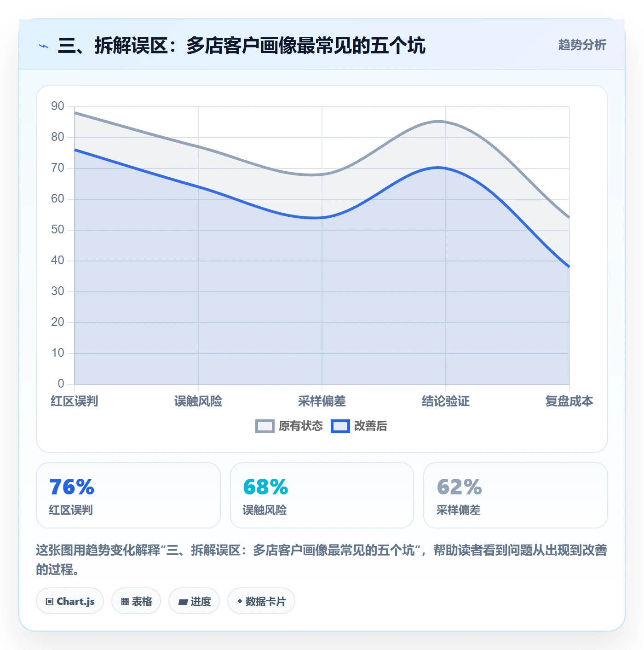The height and width of the screenshot is (650, 644).
Task: Click the lightning icon beside the section title
Action: 44,46
